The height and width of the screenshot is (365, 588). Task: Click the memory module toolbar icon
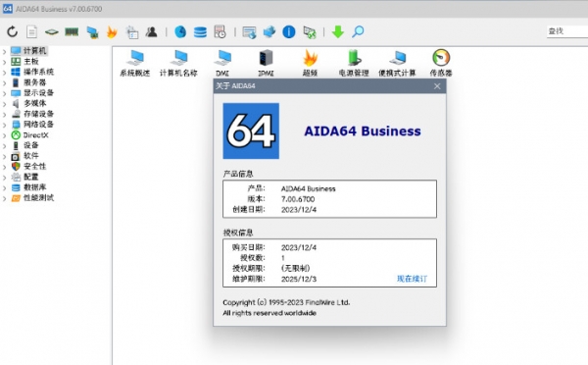click(72, 32)
